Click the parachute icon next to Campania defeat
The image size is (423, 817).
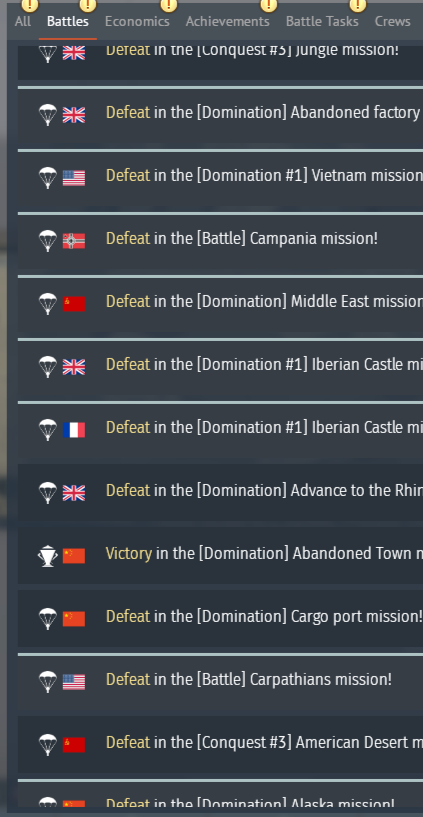[x=47, y=241]
